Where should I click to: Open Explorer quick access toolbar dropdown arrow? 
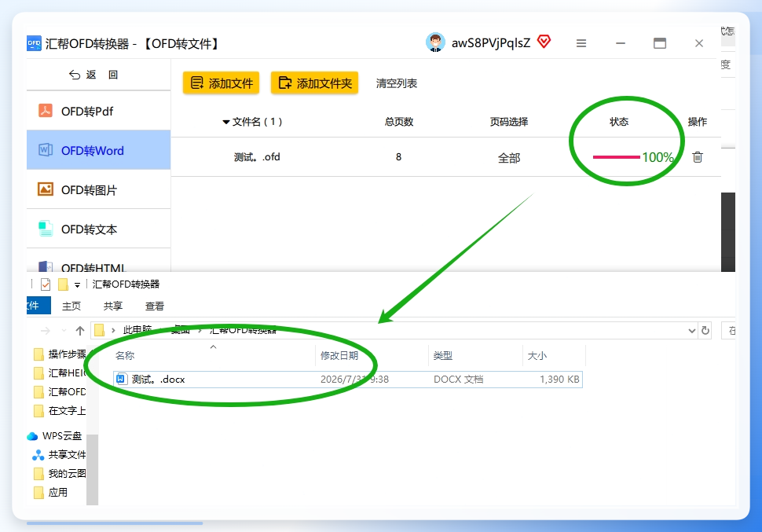coord(77,285)
